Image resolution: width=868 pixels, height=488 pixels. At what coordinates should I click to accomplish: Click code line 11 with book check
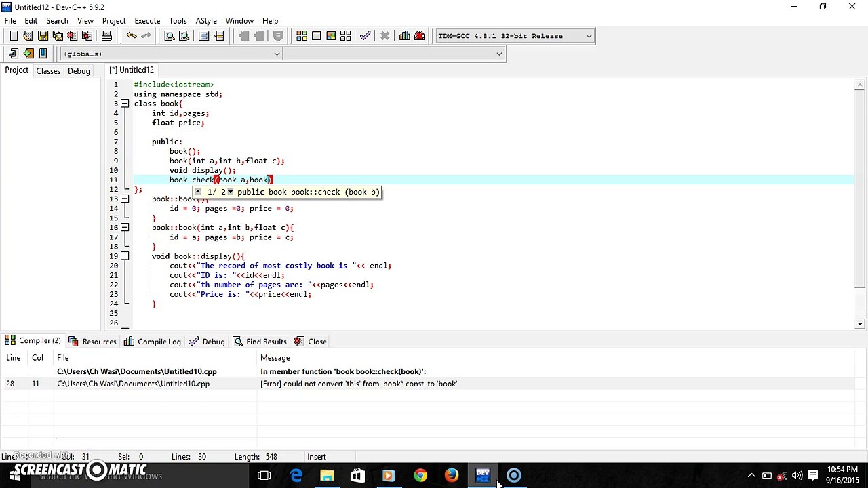[493, 180]
